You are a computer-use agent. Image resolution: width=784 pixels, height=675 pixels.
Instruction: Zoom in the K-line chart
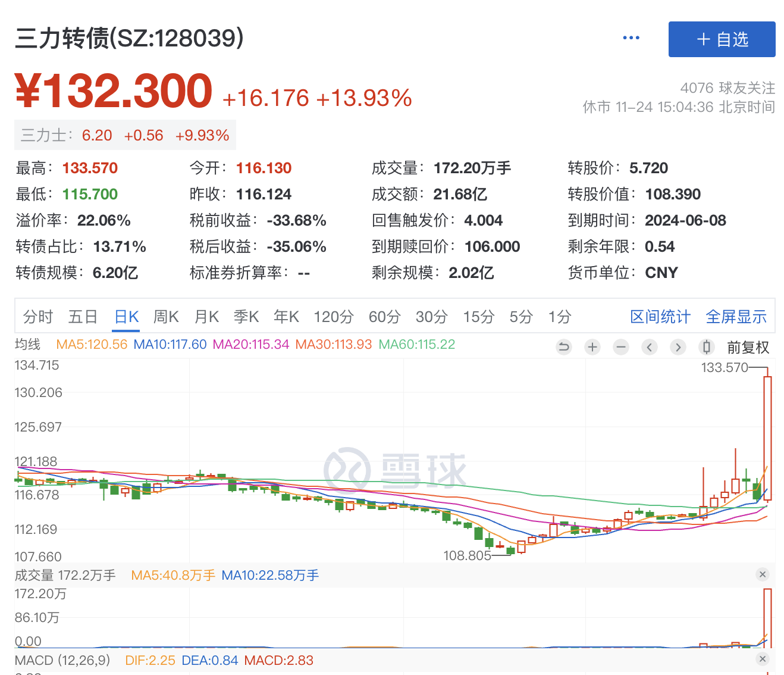[592, 347]
